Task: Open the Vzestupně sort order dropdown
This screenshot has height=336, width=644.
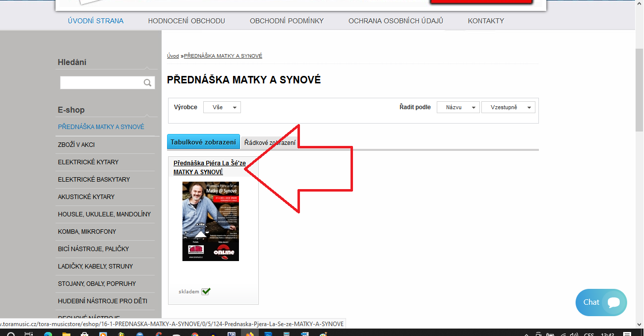Action: (x=508, y=107)
